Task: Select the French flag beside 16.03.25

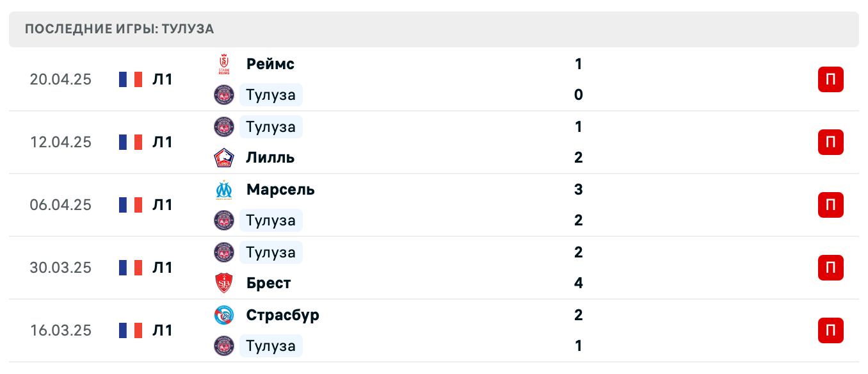Action: click(x=131, y=330)
